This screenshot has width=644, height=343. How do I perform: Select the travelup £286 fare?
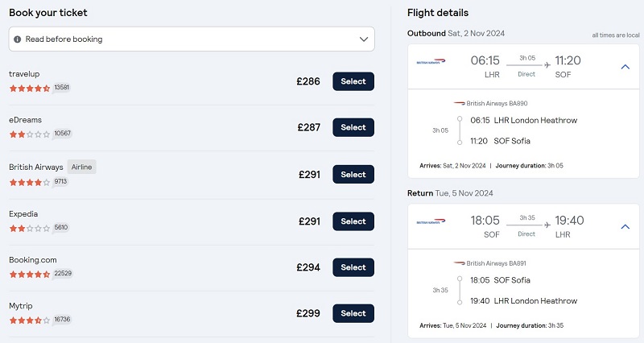pyautogui.click(x=353, y=81)
